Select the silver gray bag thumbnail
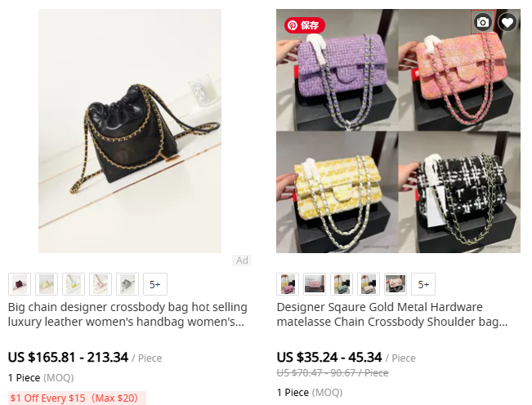532x405 pixels. pyautogui.click(x=127, y=284)
